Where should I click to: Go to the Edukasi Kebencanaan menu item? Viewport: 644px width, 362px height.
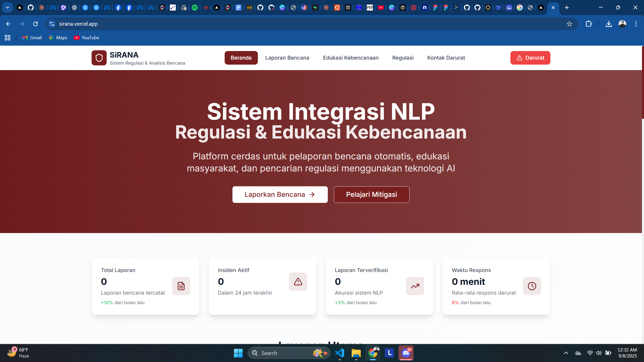click(x=350, y=58)
